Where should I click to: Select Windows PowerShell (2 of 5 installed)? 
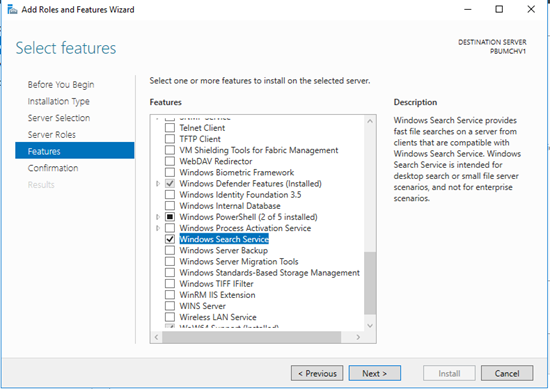tap(248, 217)
